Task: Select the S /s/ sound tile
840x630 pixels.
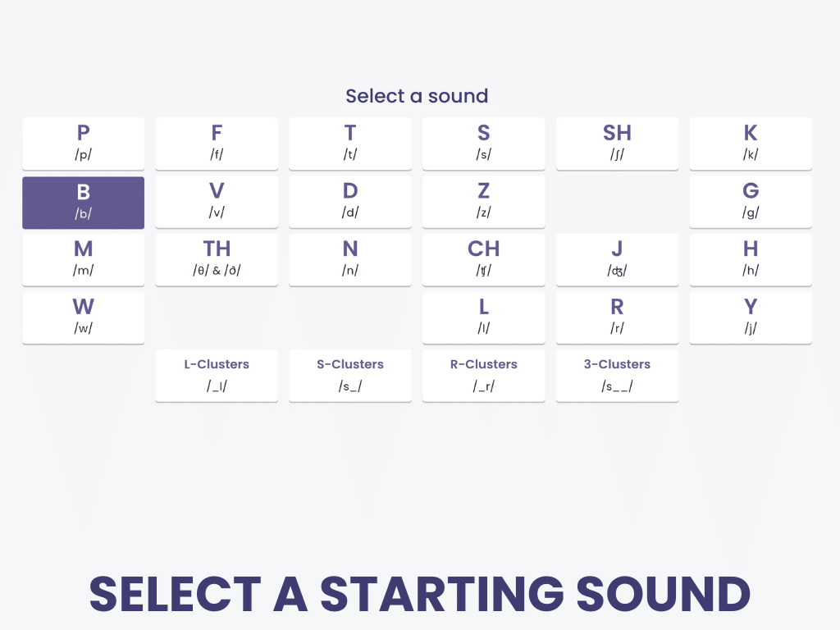Action: click(483, 144)
